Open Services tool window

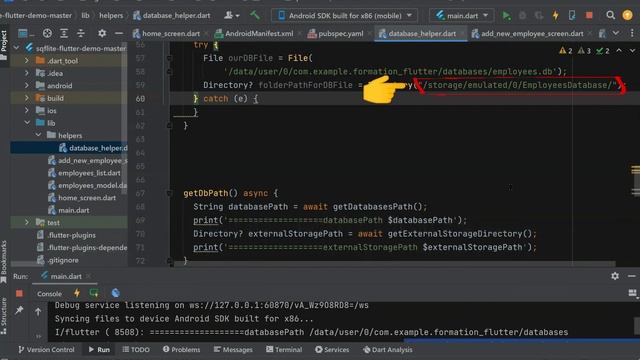tap(332, 349)
